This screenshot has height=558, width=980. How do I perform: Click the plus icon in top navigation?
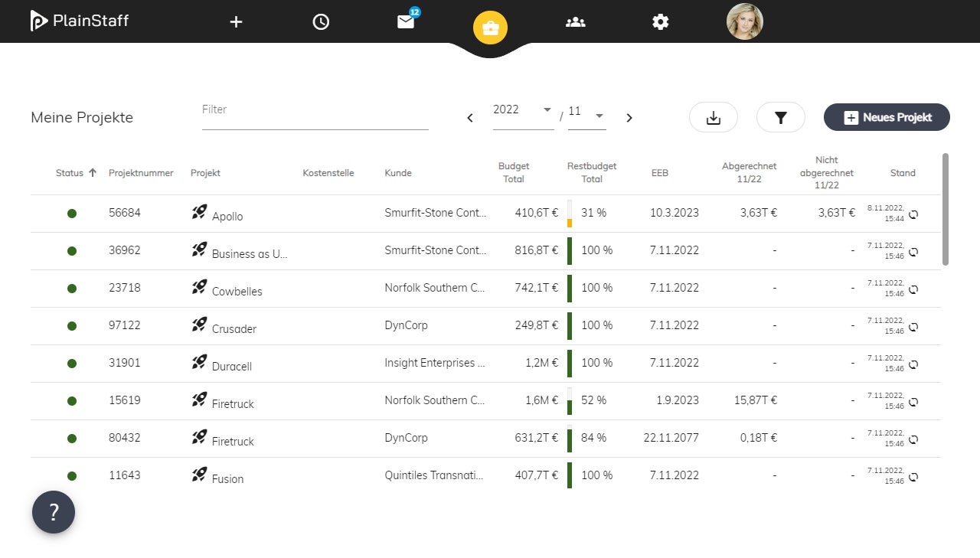[236, 21]
